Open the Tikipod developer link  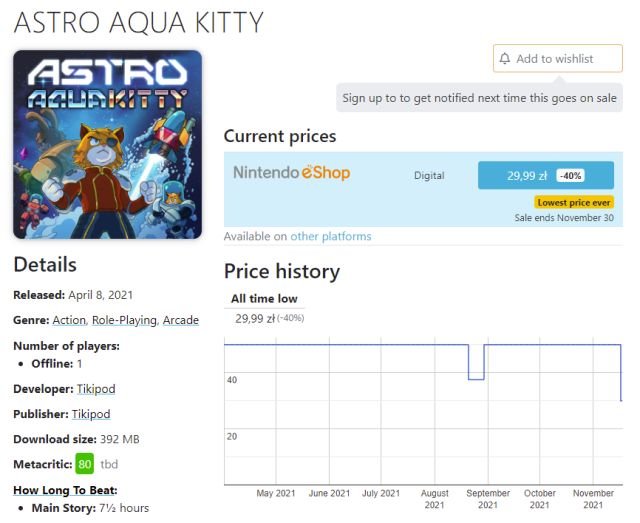pos(94,388)
